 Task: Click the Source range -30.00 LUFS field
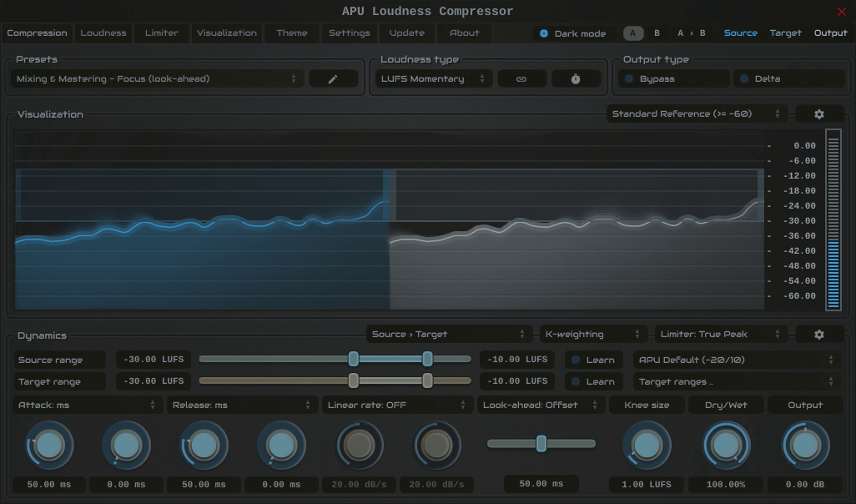154,360
